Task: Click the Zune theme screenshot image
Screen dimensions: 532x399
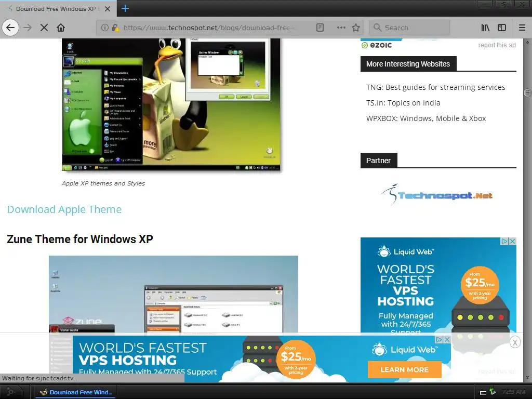Action: [174, 294]
